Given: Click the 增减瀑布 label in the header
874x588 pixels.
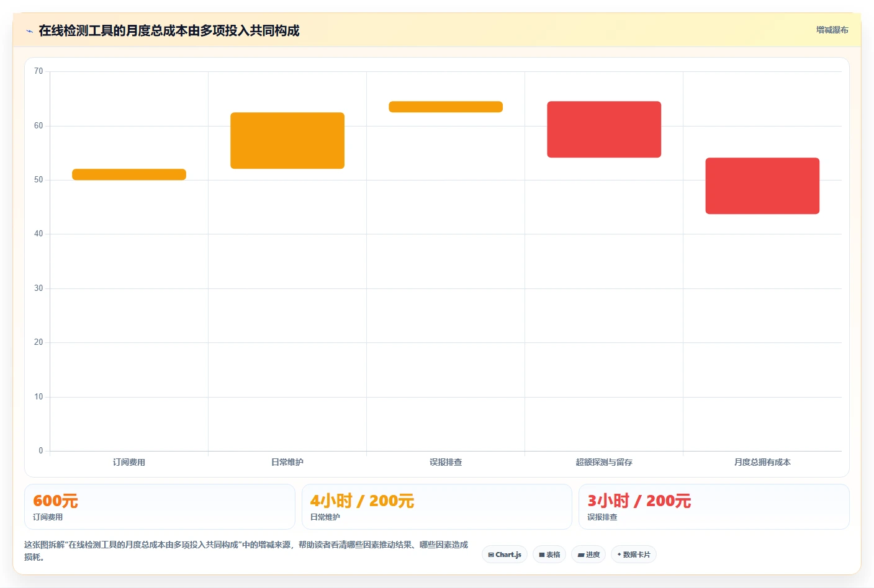Looking at the screenshot, I should click(832, 30).
